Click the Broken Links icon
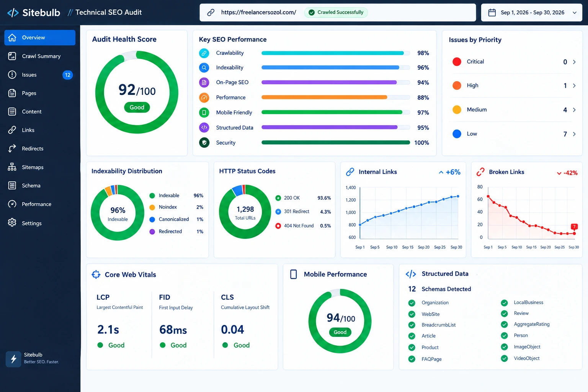Viewport: 588px width, 392px height. pos(480,172)
